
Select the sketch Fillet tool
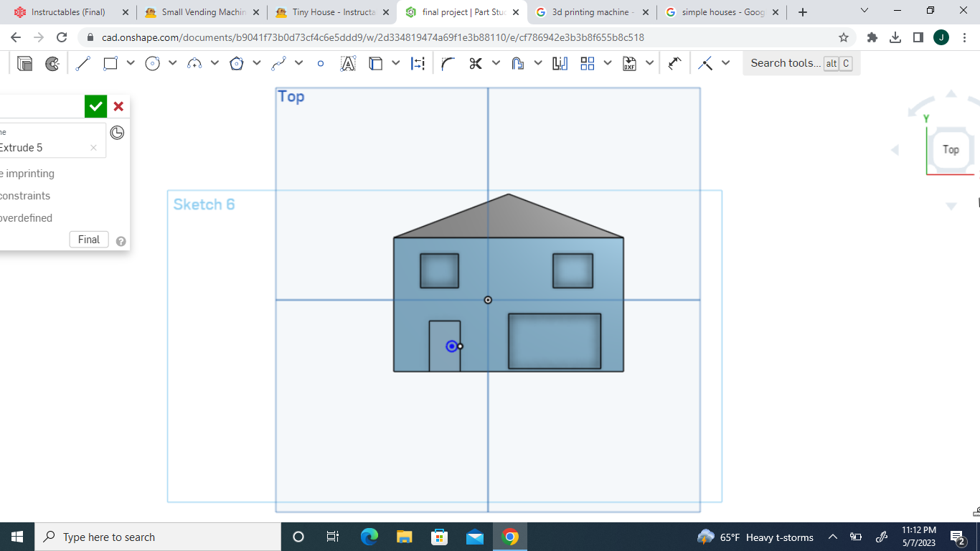tap(448, 63)
